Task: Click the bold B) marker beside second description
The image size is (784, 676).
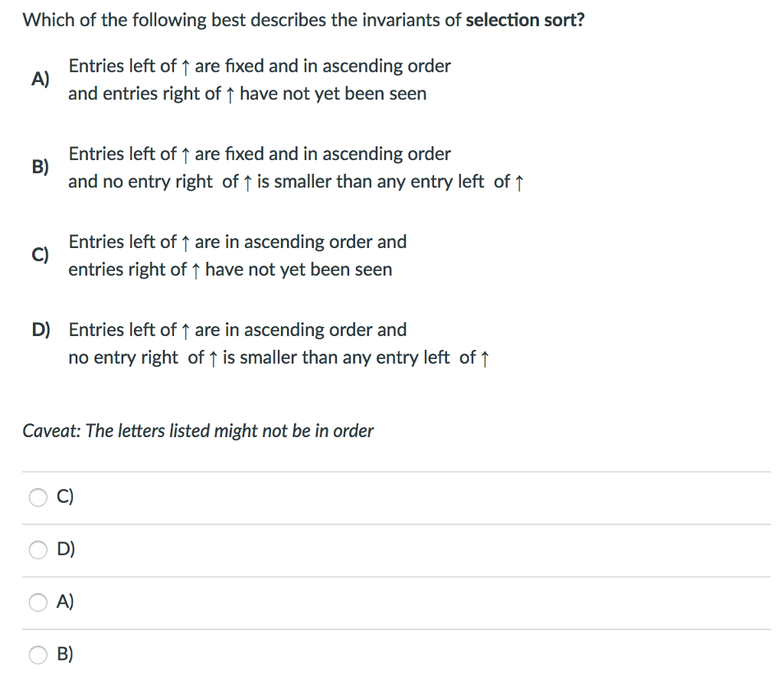Action: (x=41, y=166)
